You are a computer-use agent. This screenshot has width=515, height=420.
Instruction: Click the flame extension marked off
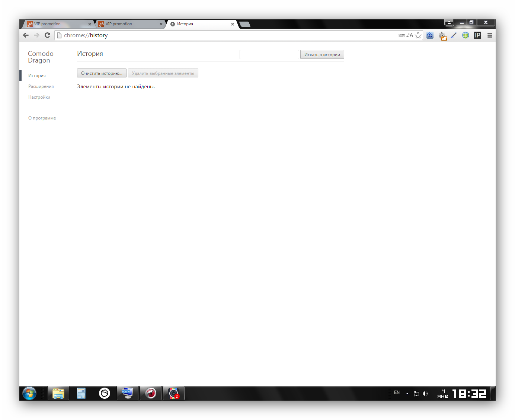tap(442, 36)
